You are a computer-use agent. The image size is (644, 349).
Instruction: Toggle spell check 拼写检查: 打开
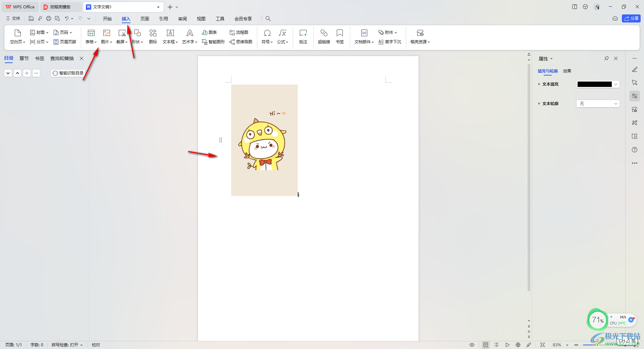click(x=67, y=345)
